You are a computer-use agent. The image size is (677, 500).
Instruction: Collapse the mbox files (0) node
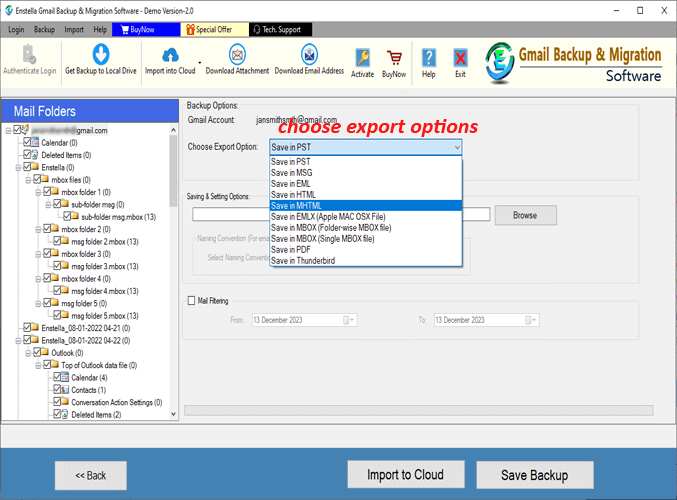(x=28, y=180)
